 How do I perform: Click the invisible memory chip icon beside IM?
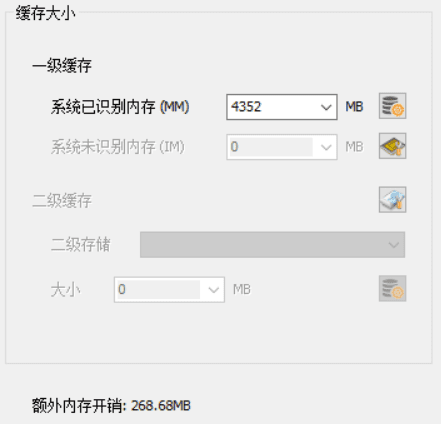click(392, 146)
